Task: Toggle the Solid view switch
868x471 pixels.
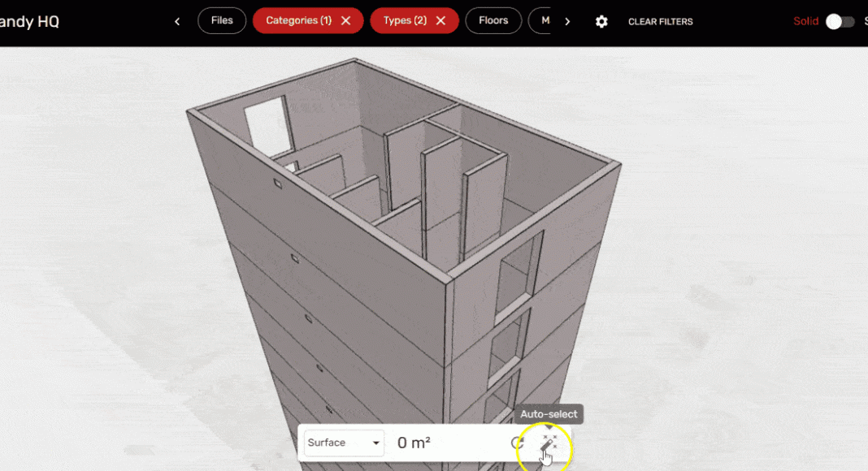Action: (840, 22)
